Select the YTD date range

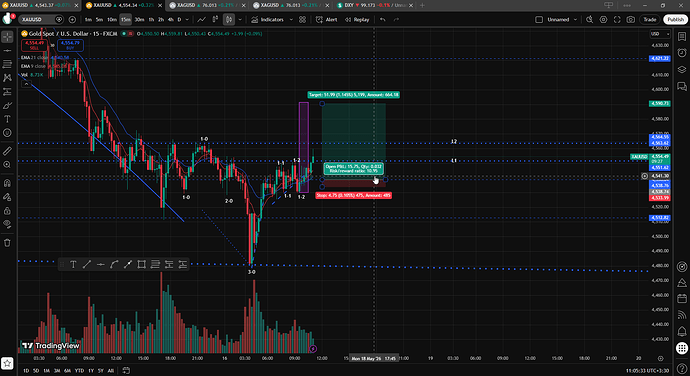(x=79, y=371)
